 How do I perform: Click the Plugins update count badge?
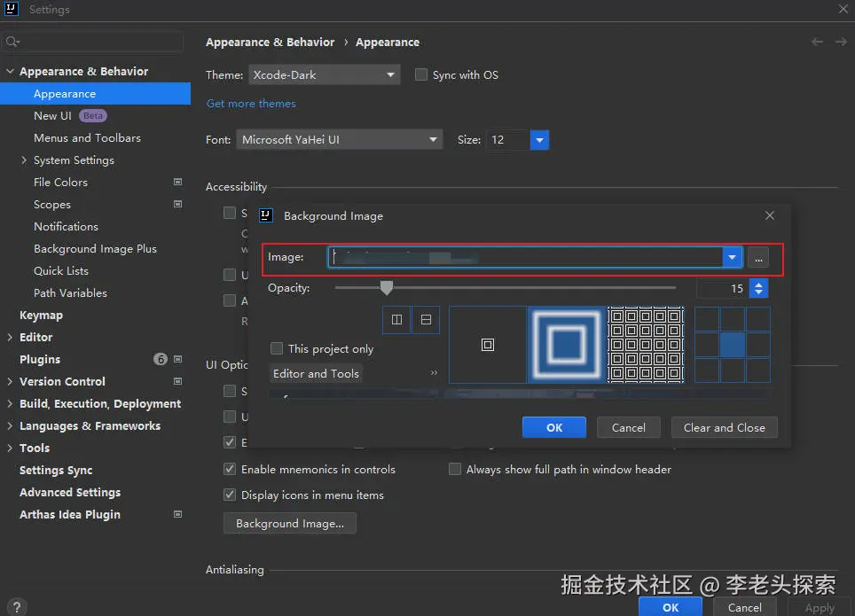pos(161,359)
